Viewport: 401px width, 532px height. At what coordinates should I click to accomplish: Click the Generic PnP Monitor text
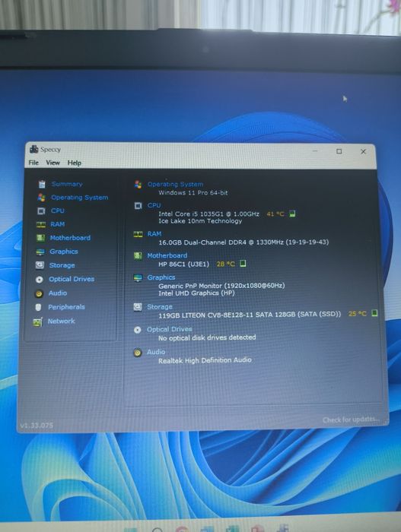(221, 286)
